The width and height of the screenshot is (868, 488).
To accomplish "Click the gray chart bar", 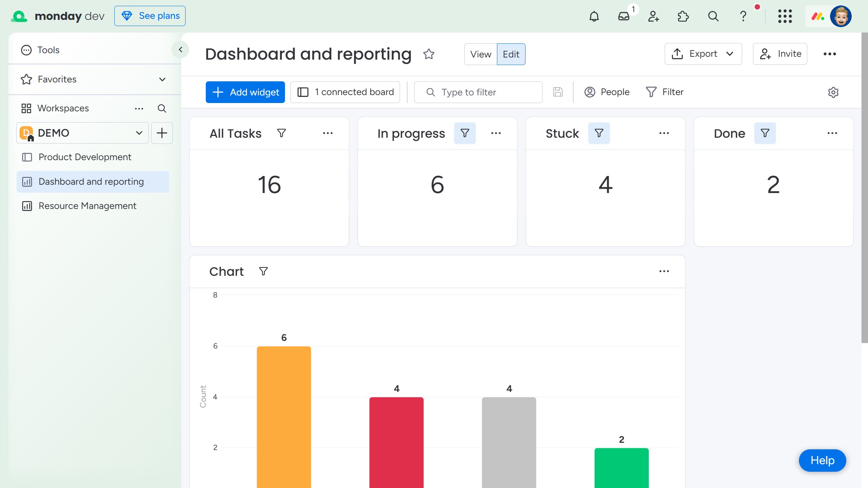I will [509, 442].
